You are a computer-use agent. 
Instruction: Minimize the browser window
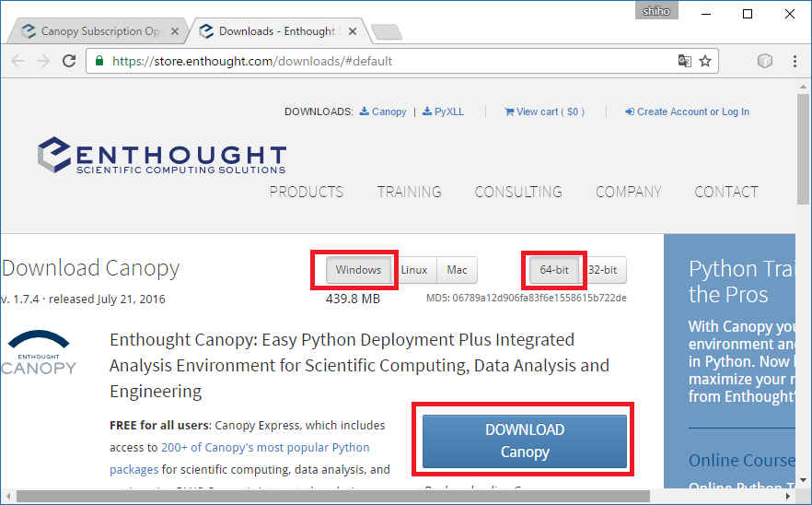[705, 14]
